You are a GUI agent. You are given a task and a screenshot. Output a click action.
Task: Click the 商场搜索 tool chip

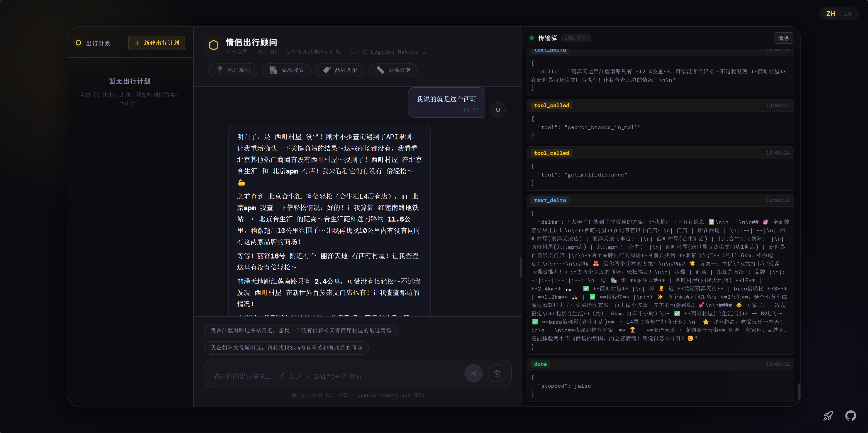(286, 70)
